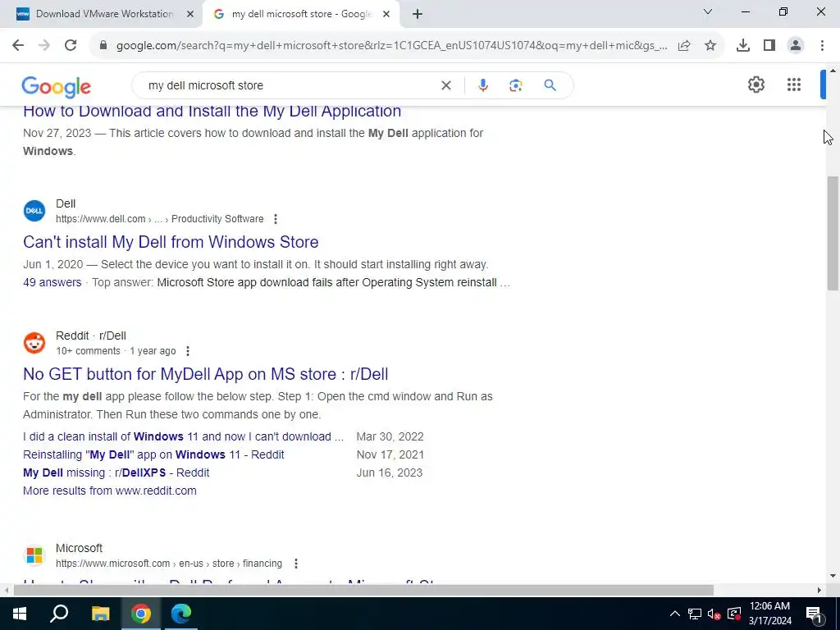
Task: Open the Google apps grid
Action: (x=794, y=84)
